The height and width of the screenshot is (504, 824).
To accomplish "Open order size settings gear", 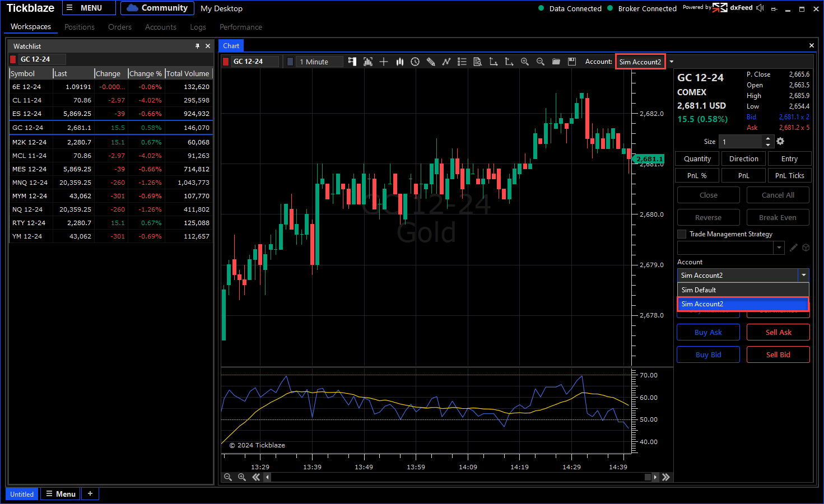I will tap(780, 142).
